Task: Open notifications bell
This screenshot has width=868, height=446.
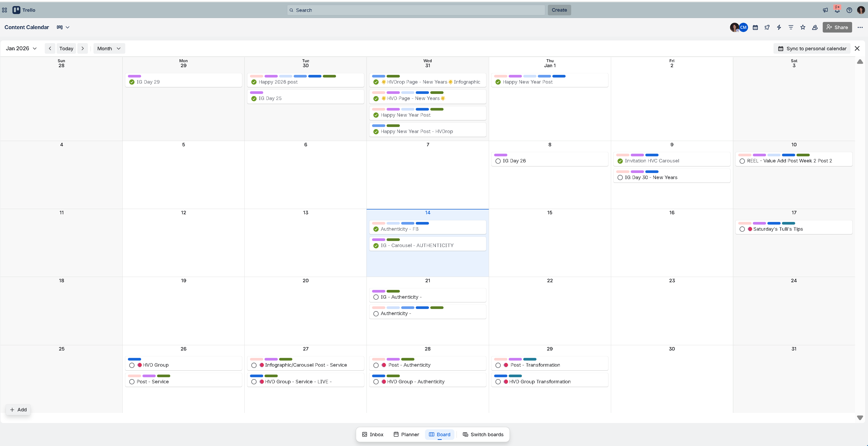Action: coord(837,10)
